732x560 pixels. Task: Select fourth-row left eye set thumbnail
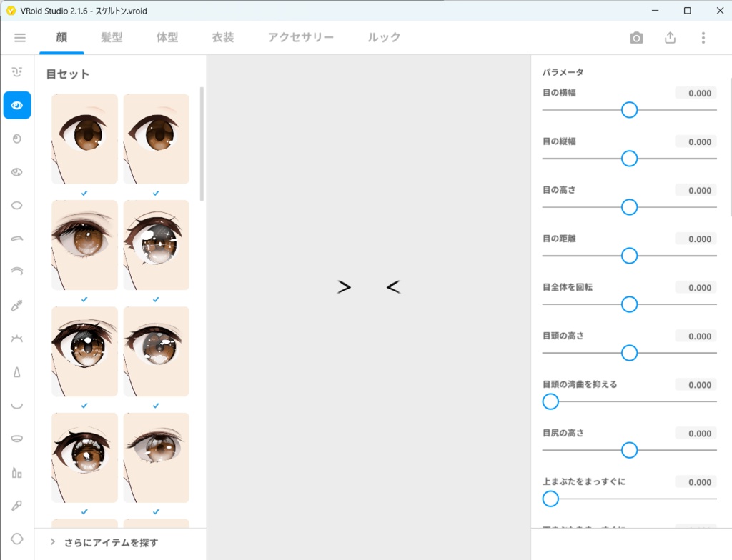click(84, 457)
